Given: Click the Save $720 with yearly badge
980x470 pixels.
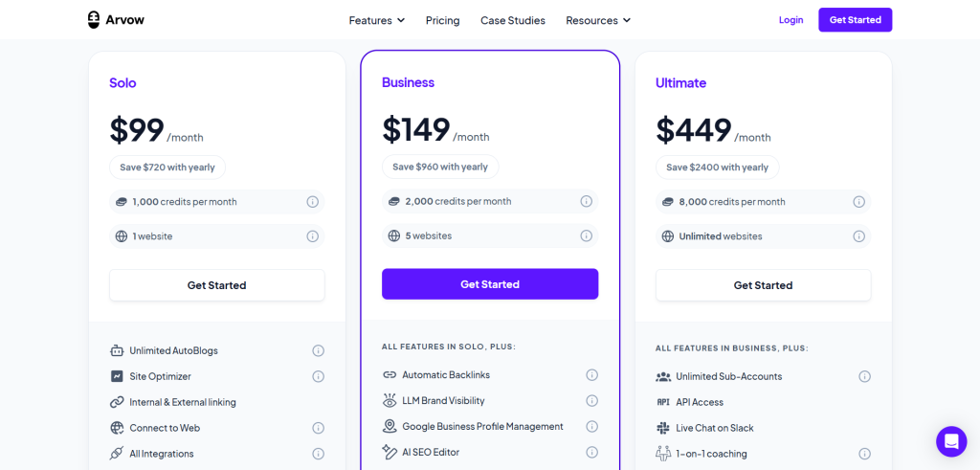Looking at the screenshot, I should click(167, 168).
